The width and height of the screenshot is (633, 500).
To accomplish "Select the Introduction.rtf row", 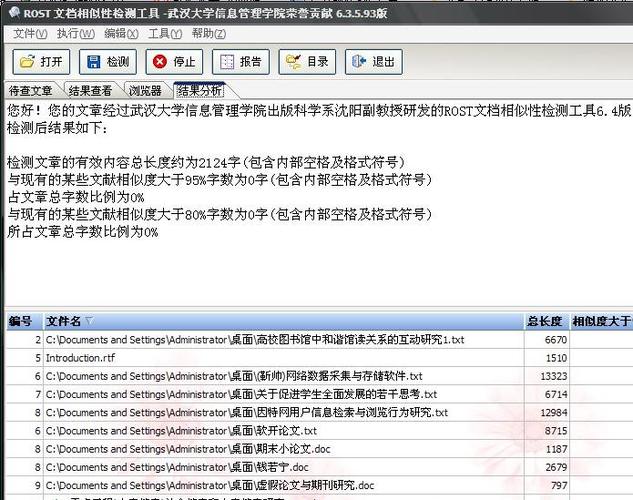I will 319,358.
